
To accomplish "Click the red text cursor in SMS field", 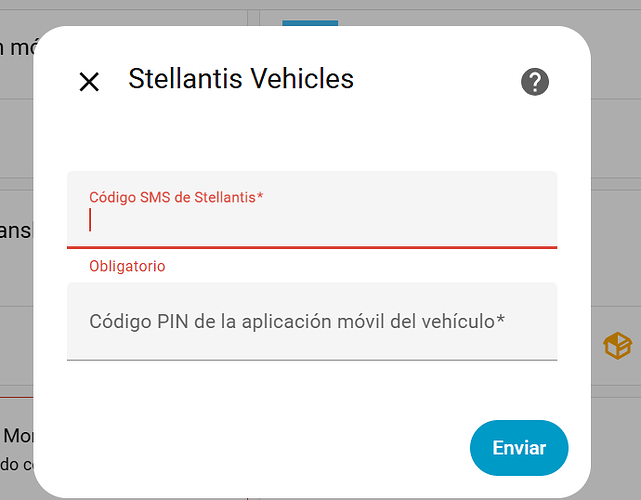I will tap(90, 220).
